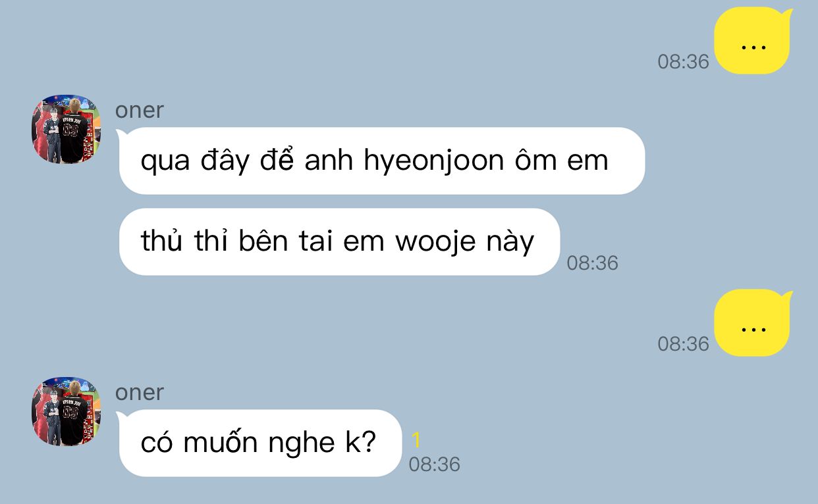Click 08:36 timestamp under the unread count
This screenshot has height=504, width=818.
point(434,465)
